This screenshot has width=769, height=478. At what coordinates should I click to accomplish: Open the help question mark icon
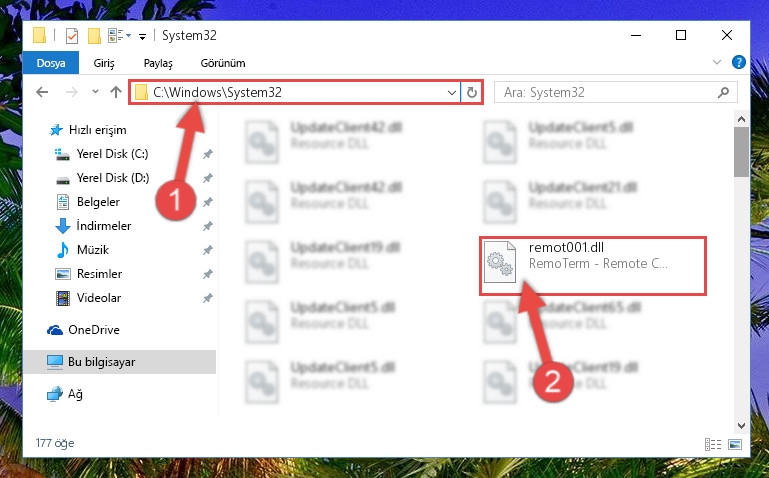pyautogui.click(x=738, y=62)
